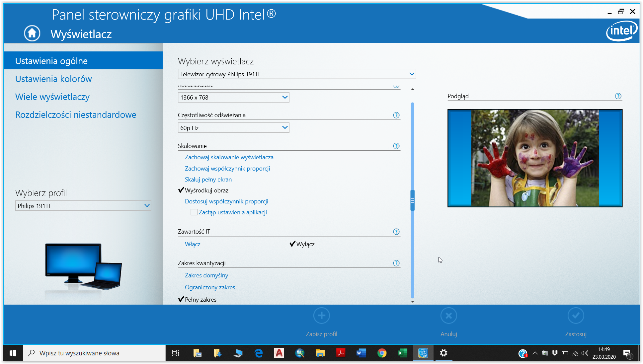Click the Windows search box
The width and height of the screenshot is (643, 364).
tap(94, 353)
